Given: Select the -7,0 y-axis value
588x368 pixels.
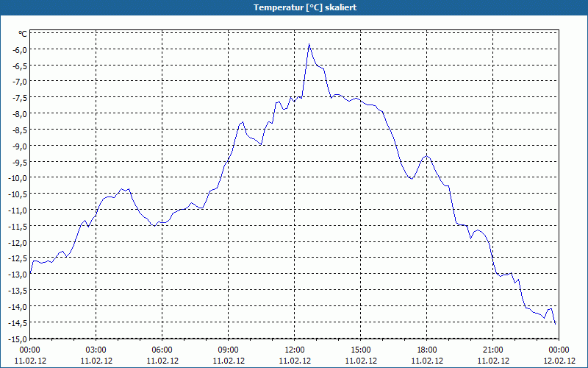Looking at the screenshot, I should pyautogui.click(x=21, y=82).
